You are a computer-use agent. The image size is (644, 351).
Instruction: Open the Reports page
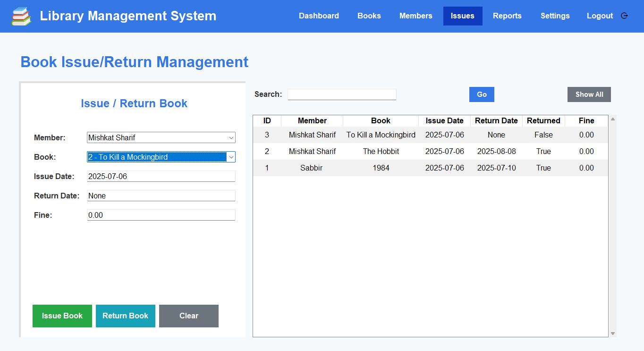507,16
